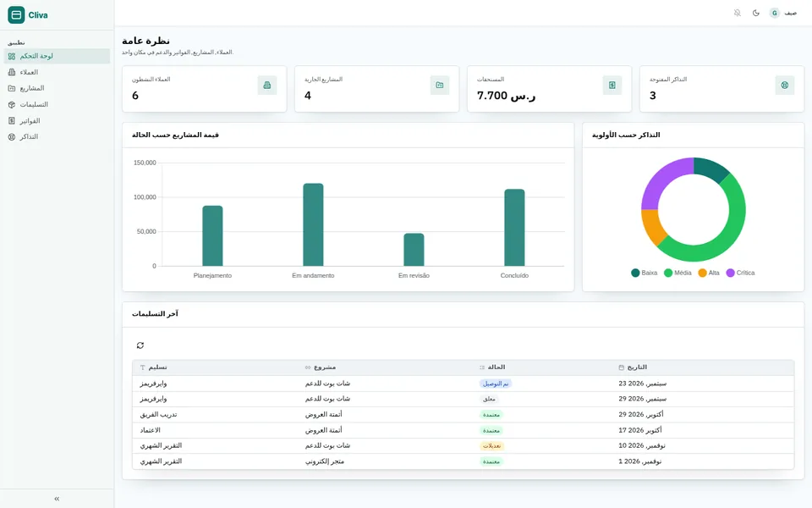Click the Em andamento bar in the chart
The width and height of the screenshot is (812, 508).
(x=313, y=224)
